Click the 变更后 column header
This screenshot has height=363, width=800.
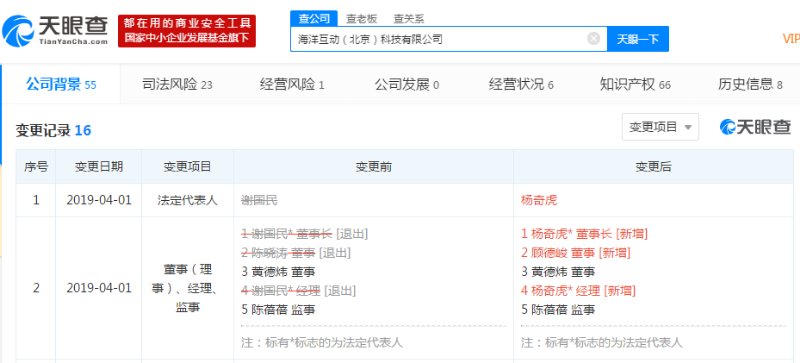(653, 166)
